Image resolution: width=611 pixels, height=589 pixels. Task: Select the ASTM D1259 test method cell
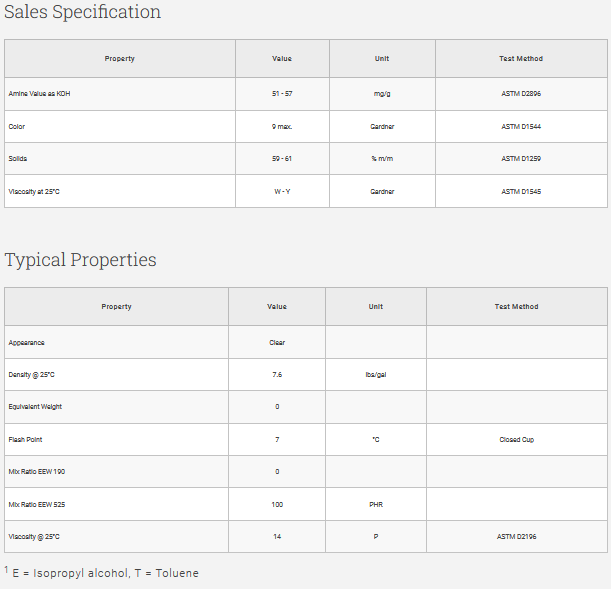point(521,159)
